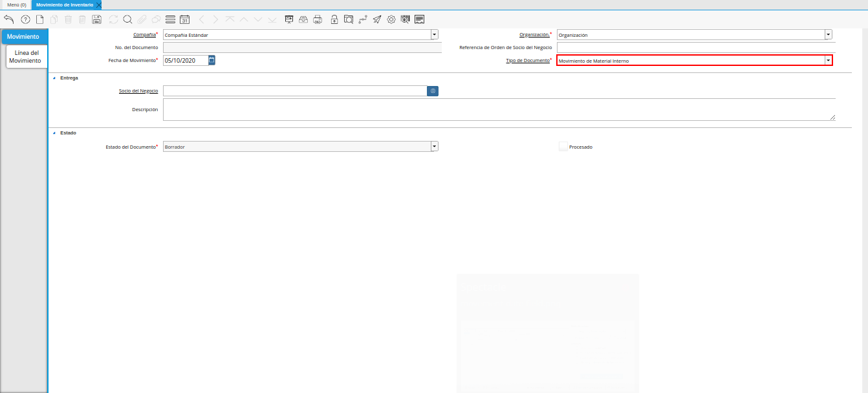The width and height of the screenshot is (868, 393).
Task: Toggle grid view with stacked lines icon
Action: [171, 19]
